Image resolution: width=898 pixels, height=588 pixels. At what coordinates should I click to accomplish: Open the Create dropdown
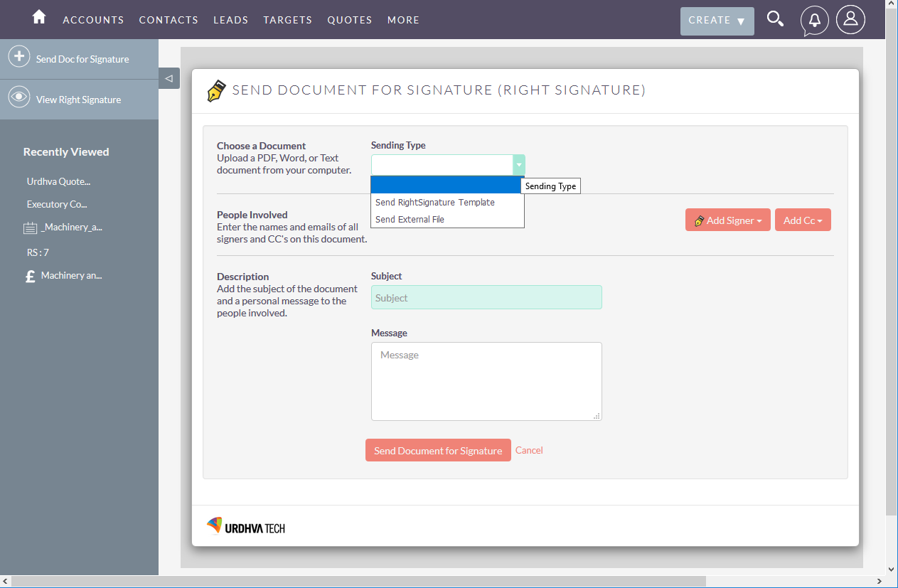coord(717,21)
